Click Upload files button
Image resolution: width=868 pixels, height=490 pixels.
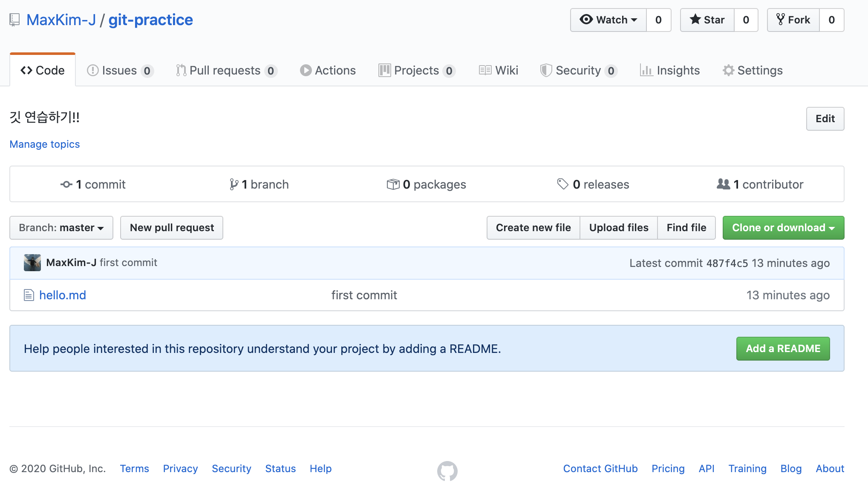619,228
